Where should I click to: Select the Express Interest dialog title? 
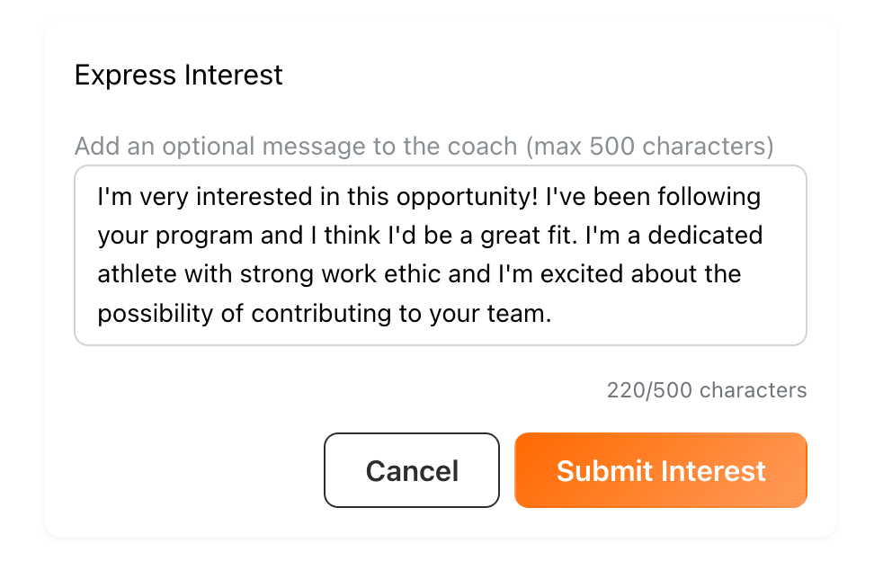[177, 76]
